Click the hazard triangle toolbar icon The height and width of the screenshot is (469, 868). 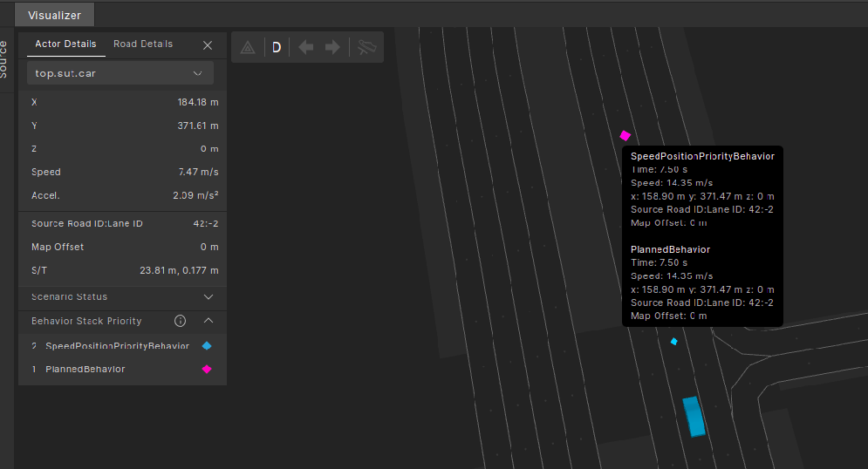click(x=247, y=47)
